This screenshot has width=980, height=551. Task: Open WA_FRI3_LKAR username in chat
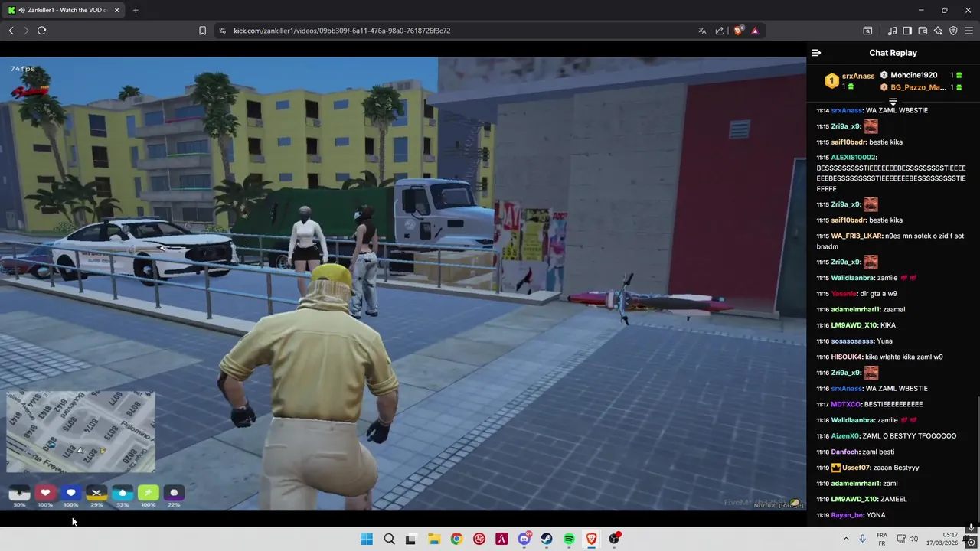(856, 236)
